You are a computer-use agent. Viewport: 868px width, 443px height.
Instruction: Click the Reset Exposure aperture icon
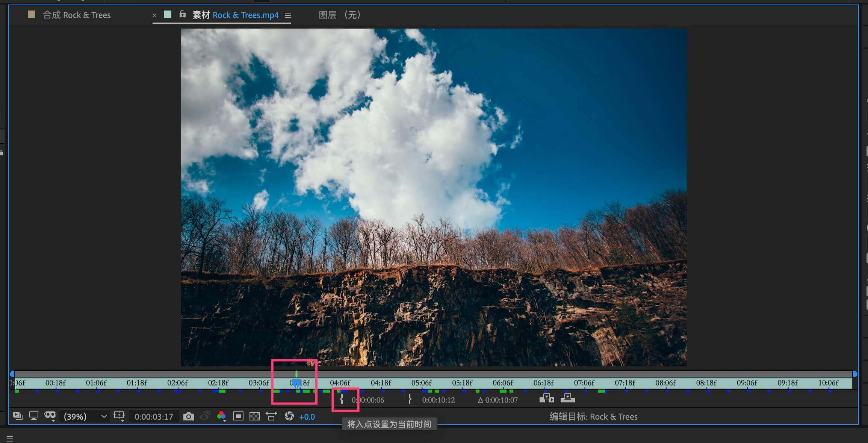pos(289,416)
